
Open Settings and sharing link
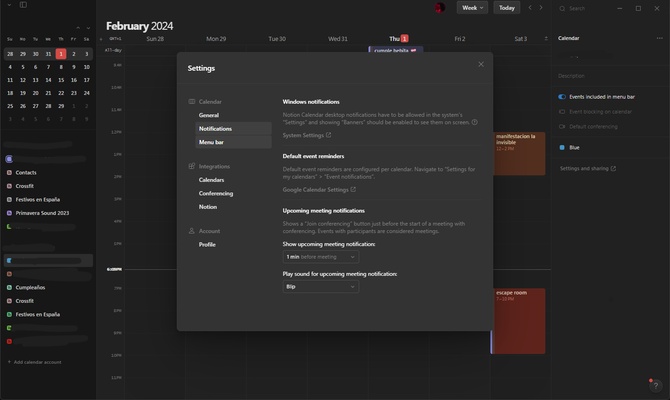[588, 168]
